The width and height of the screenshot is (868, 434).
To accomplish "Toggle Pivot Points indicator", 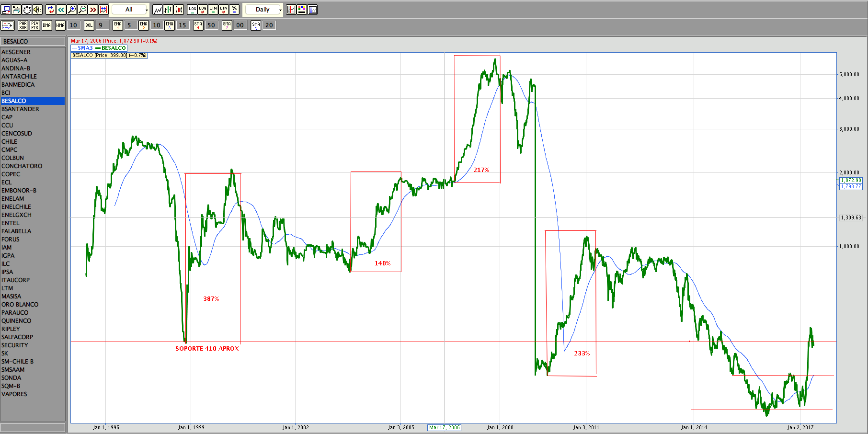I will coord(35,25).
